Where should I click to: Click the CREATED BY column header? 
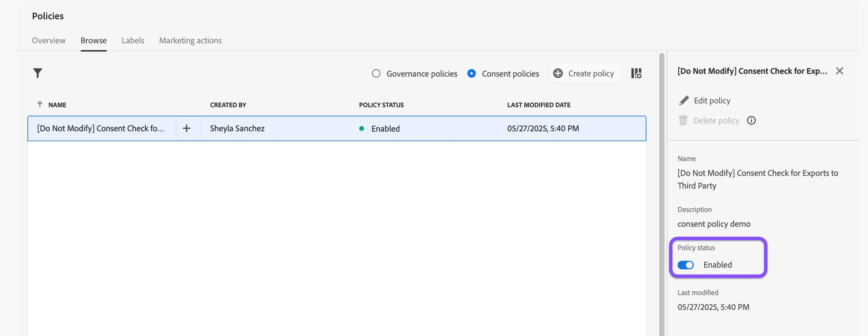[x=228, y=105]
